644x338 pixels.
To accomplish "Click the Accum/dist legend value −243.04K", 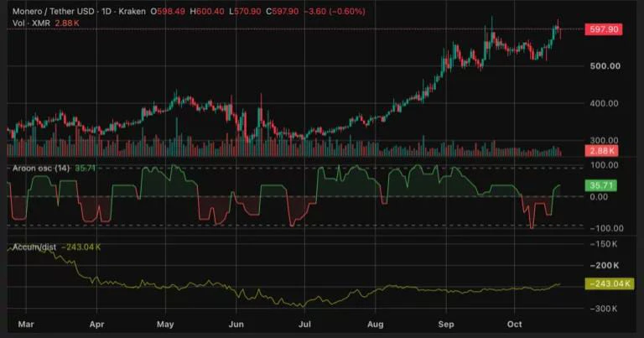I will tap(80, 247).
